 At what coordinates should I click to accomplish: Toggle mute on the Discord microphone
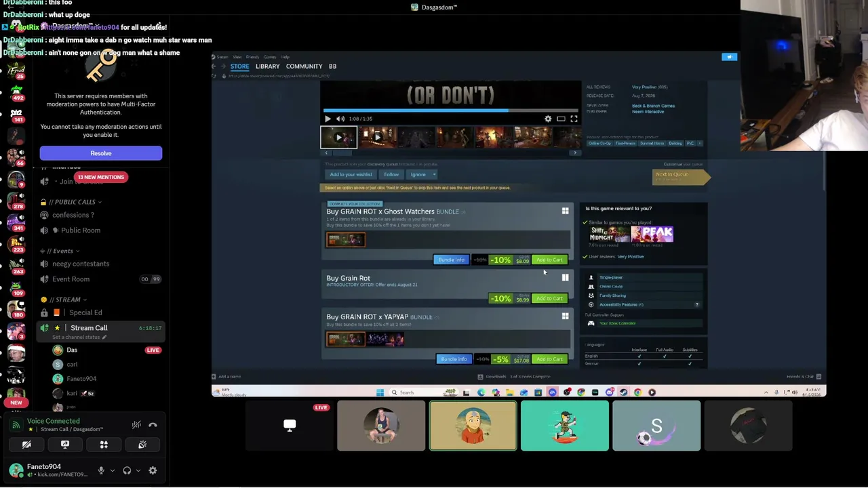(101, 470)
